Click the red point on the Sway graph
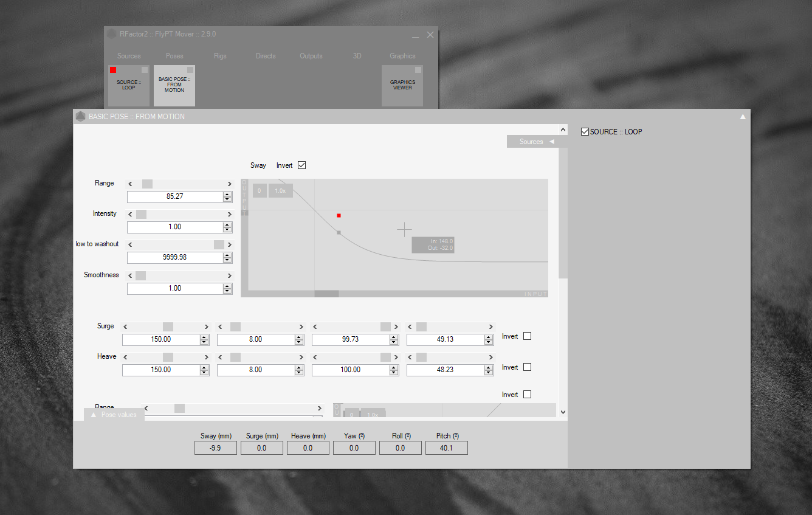 (x=339, y=216)
